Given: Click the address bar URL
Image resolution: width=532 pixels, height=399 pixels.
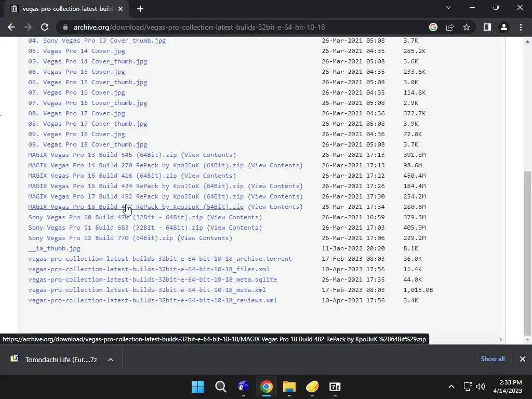Looking at the screenshot, I should click(x=199, y=27).
